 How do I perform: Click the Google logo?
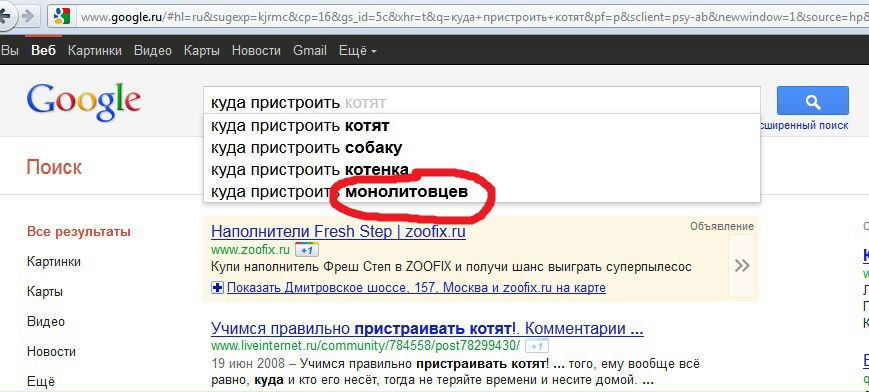(x=83, y=101)
